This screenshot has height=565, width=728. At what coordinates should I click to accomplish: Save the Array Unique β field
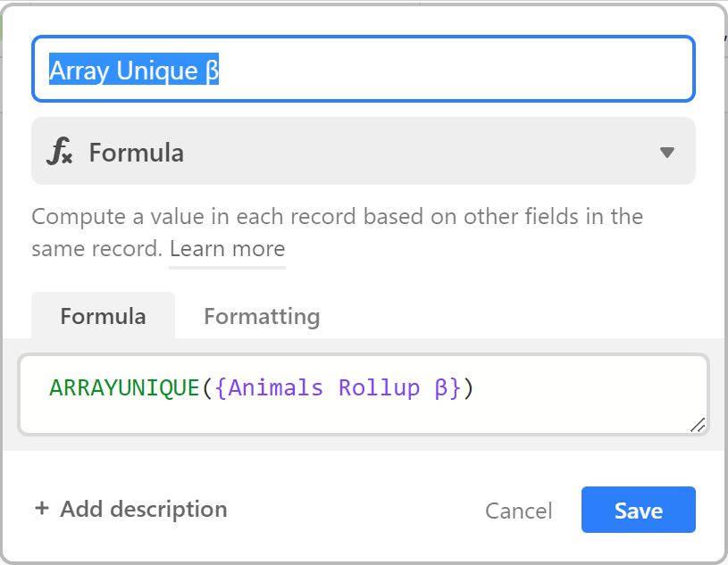[638, 510]
